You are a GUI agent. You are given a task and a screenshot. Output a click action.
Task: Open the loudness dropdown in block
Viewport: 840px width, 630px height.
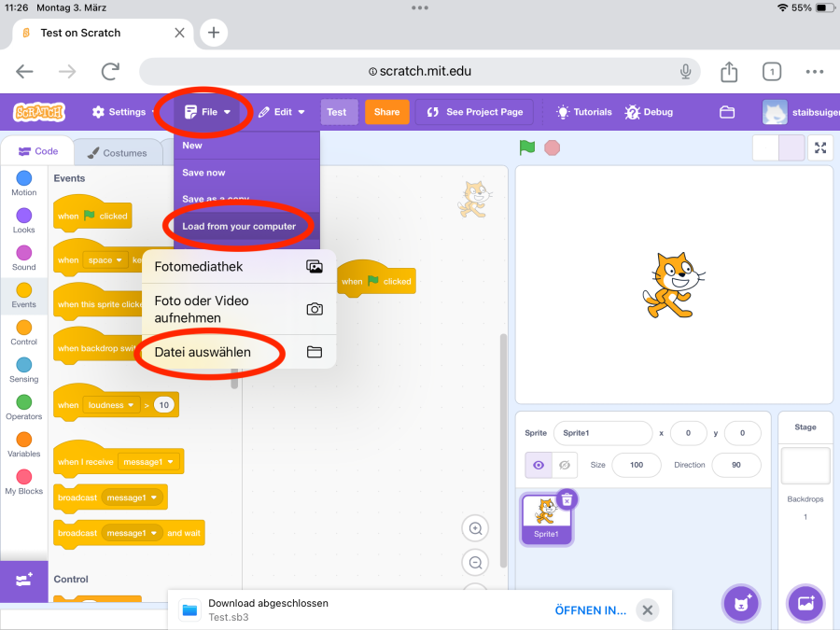click(110, 405)
